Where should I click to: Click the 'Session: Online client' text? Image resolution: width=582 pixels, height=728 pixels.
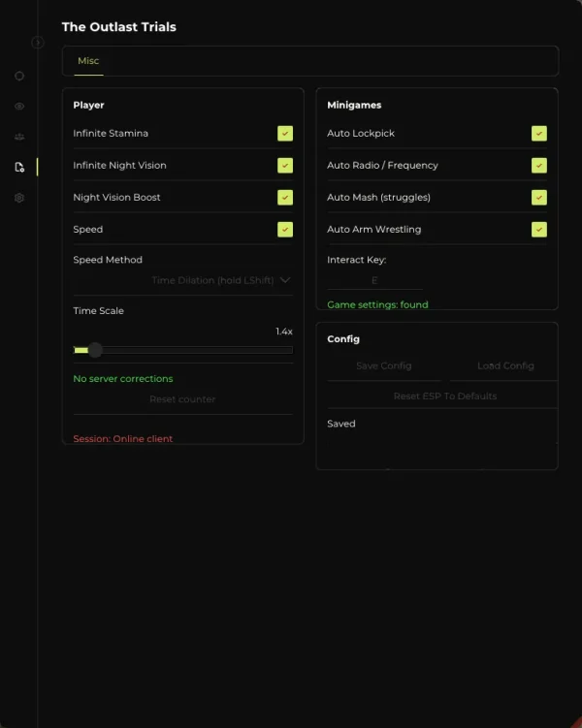tap(123, 439)
